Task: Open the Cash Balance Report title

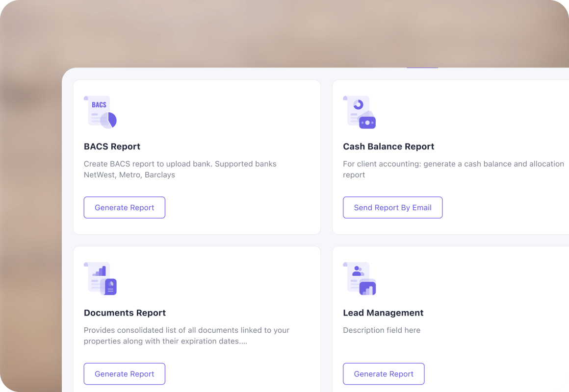Action: (x=388, y=147)
